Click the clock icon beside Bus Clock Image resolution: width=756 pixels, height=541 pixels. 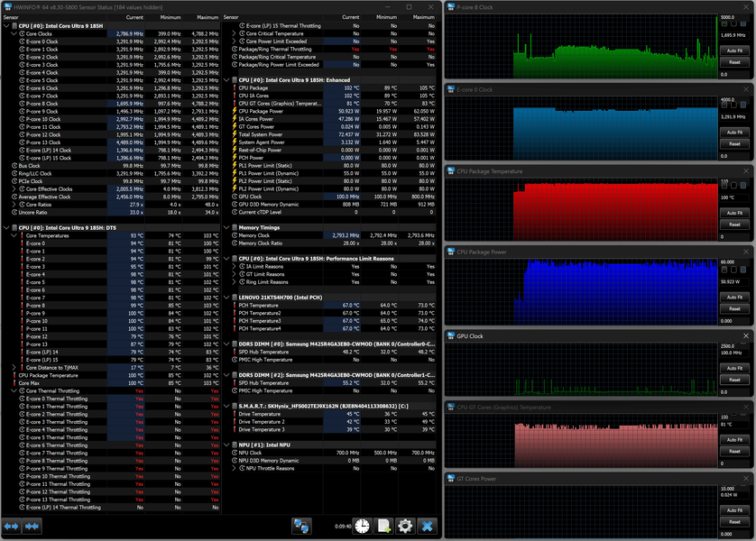pyautogui.click(x=14, y=166)
